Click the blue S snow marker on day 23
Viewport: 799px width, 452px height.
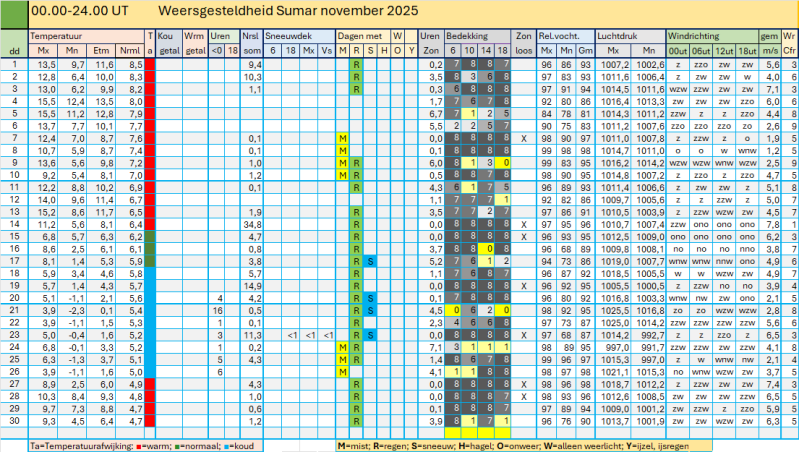370,335
